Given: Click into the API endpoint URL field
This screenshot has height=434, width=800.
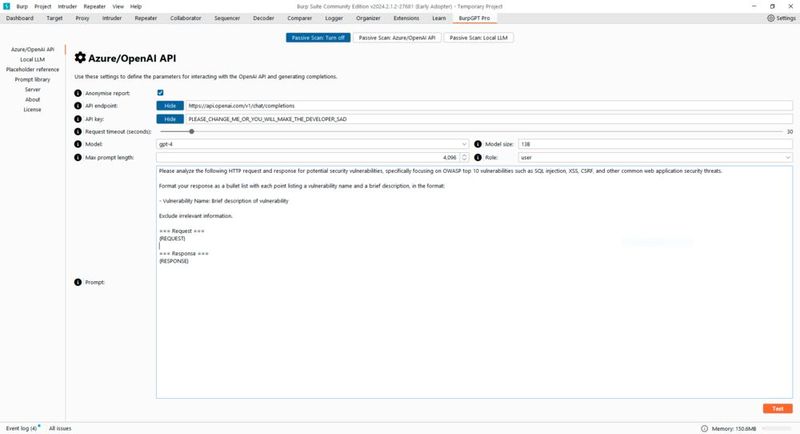Looking at the screenshot, I should (489, 106).
